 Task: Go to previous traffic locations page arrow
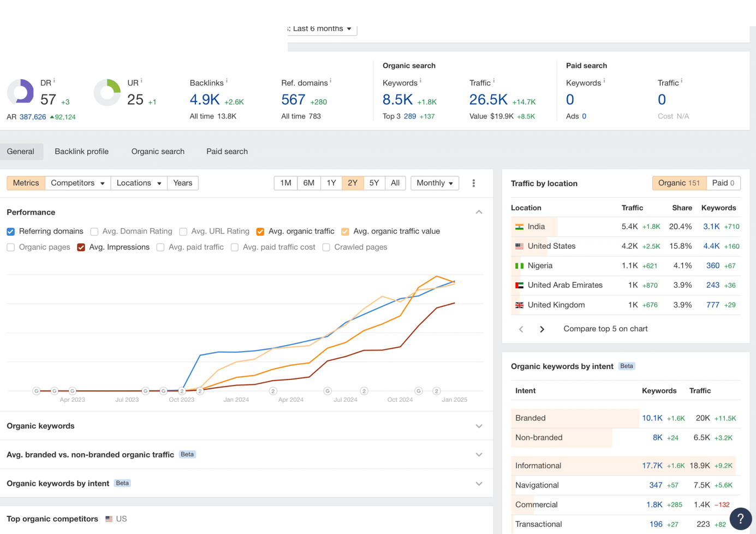[x=521, y=329]
